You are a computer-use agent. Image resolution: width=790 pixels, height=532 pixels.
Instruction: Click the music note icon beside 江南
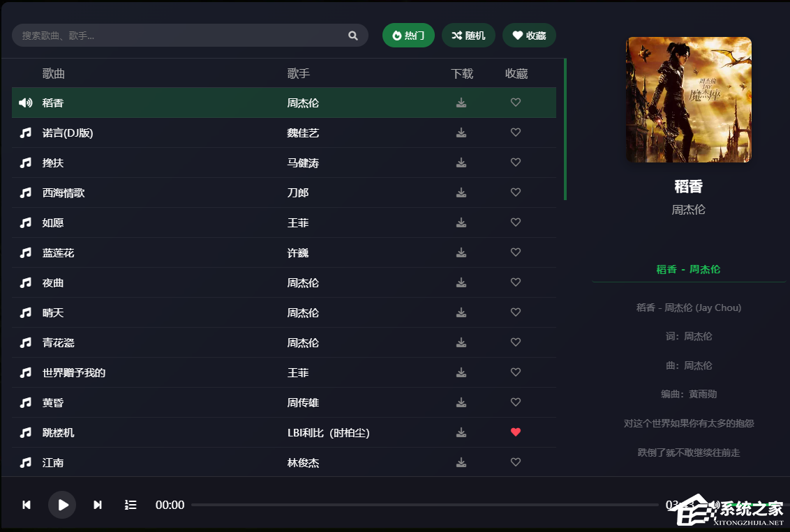tap(25, 462)
